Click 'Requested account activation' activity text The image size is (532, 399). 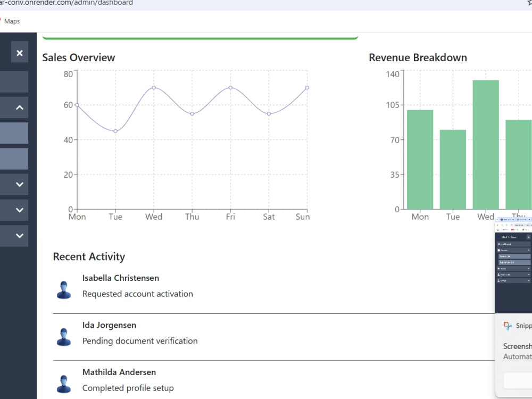point(137,294)
